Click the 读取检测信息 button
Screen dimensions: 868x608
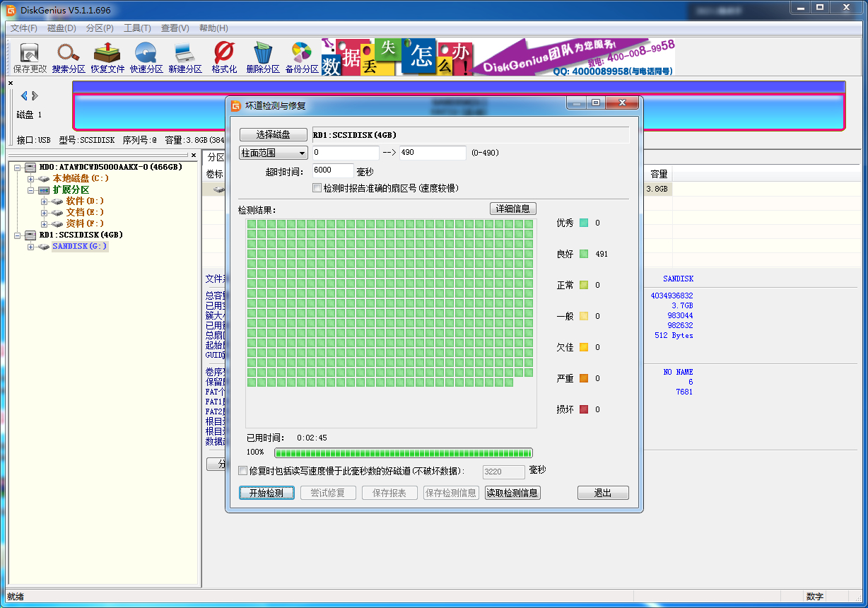[x=512, y=493]
